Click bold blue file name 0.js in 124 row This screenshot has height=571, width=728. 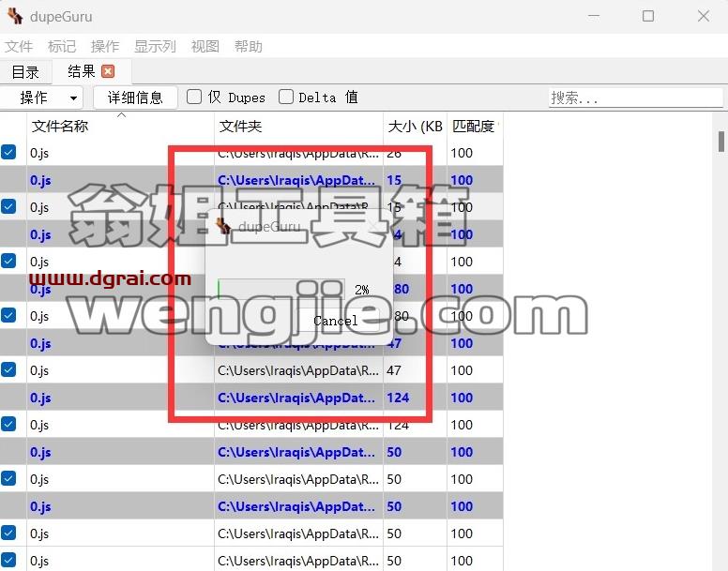(40, 398)
